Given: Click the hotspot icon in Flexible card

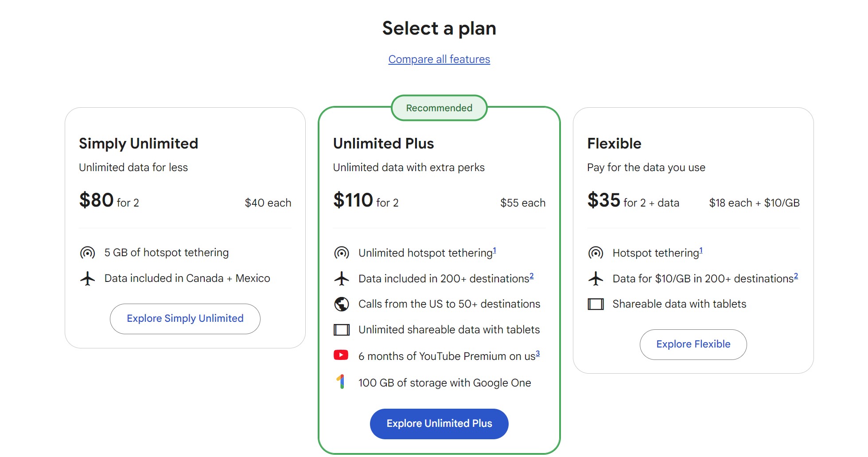Looking at the screenshot, I should click(596, 253).
